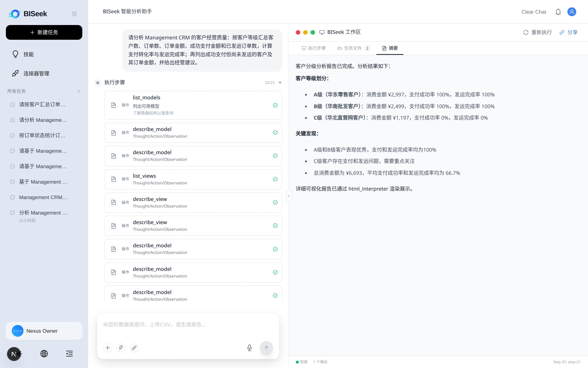The height and width of the screenshot is (368, 588).
Task: Click the 1 个输出 status text
Action: click(x=320, y=362)
